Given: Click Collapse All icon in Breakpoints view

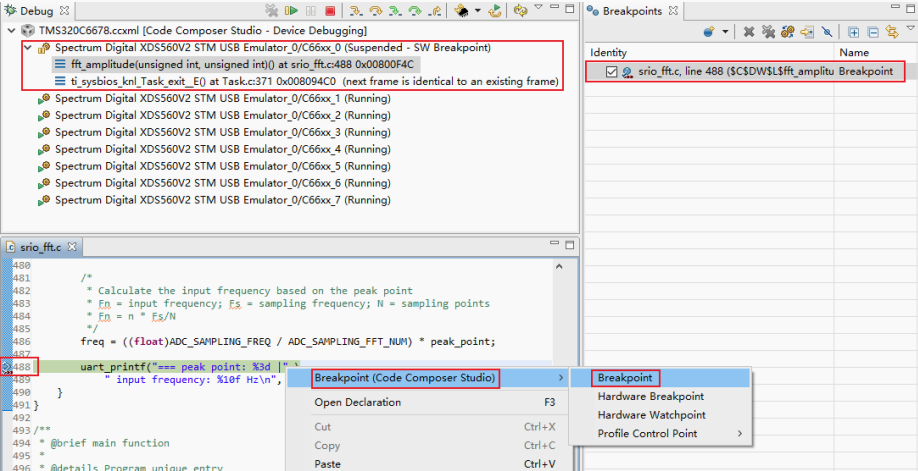Looking at the screenshot, I should (873, 32).
